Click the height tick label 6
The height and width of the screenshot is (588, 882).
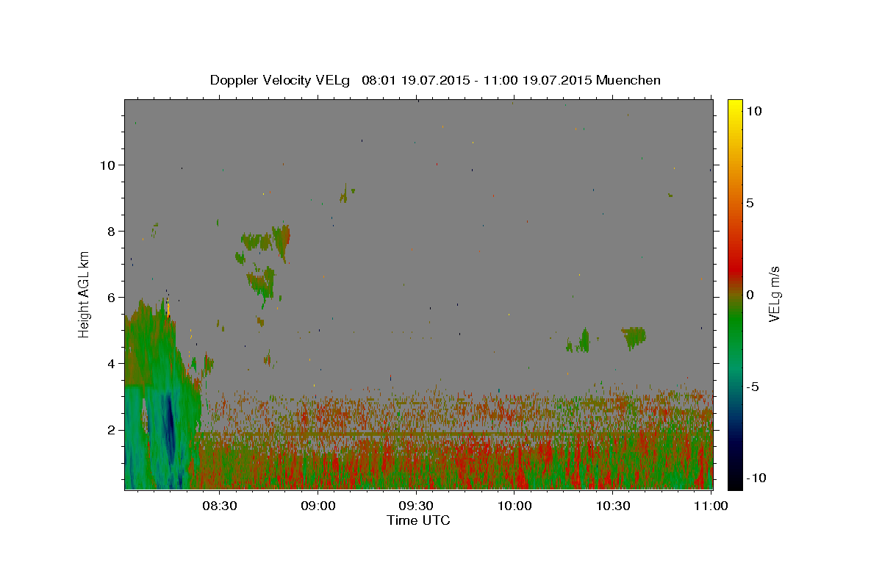tap(112, 298)
